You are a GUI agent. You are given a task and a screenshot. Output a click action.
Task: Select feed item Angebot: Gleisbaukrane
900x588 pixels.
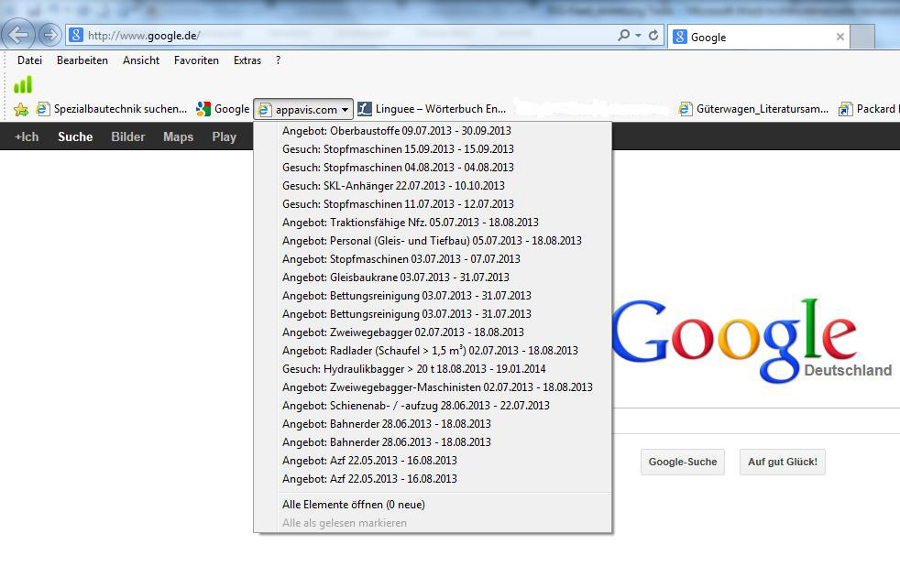[x=395, y=278]
